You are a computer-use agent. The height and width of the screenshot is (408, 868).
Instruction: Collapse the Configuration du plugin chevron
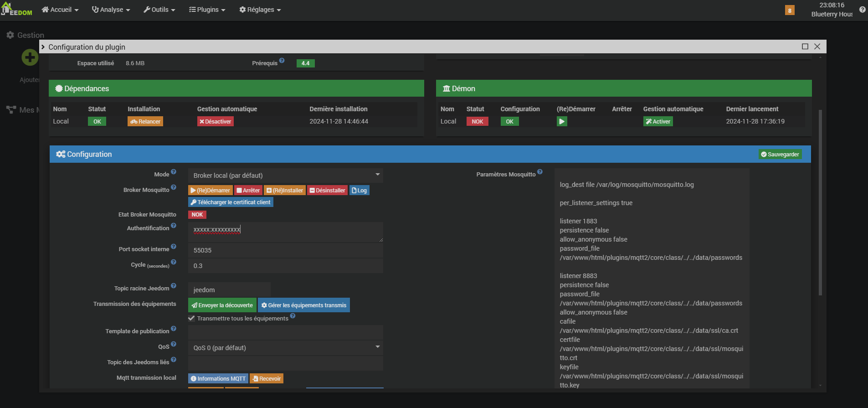click(43, 47)
